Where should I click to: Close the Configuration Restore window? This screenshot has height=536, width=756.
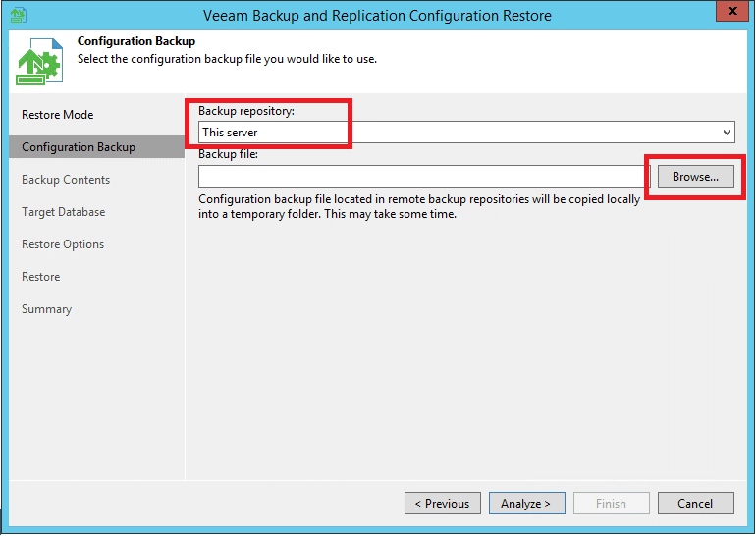[x=731, y=11]
